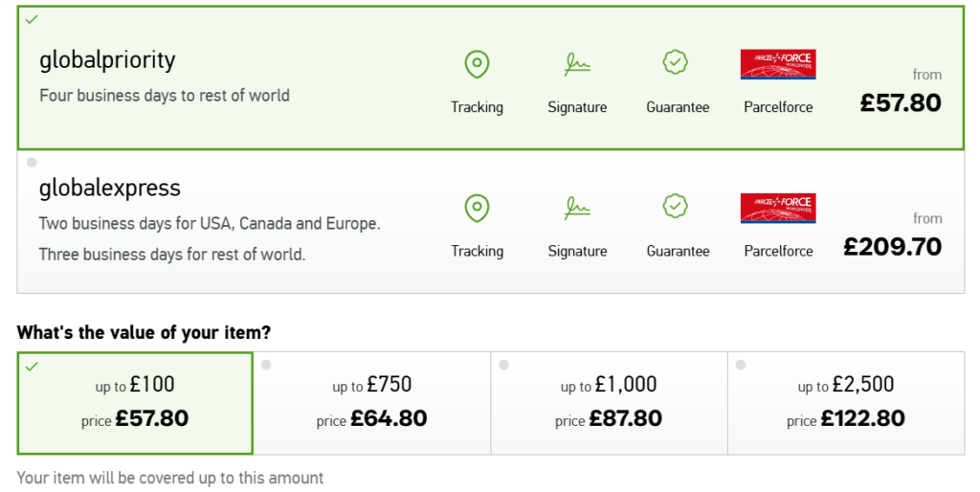Click the globalexpress service title
Screen dimensions: 980x492
(110, 188)
